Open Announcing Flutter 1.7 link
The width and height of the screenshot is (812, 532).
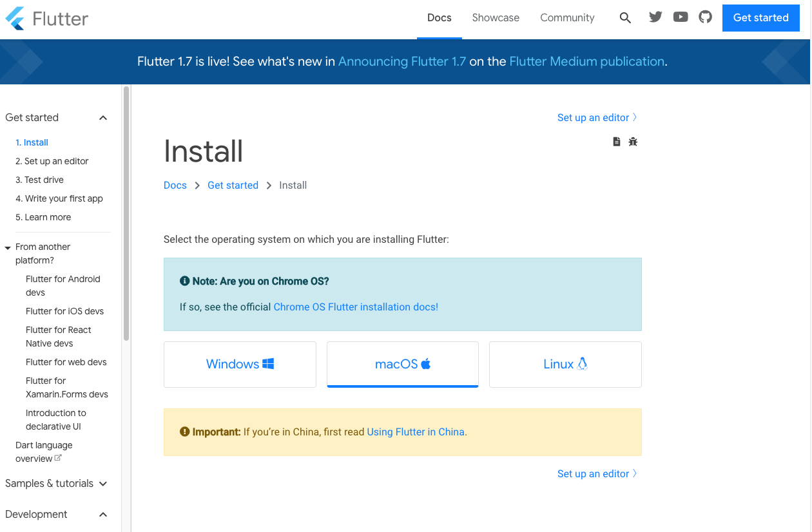point(402,62)
